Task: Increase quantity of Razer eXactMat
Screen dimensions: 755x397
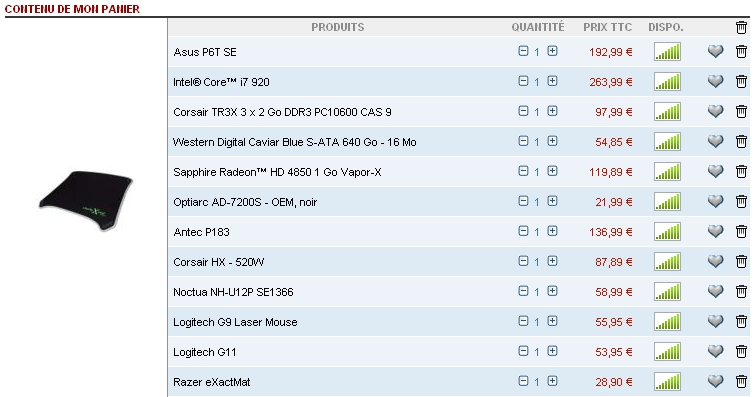Action: [552, 381]
